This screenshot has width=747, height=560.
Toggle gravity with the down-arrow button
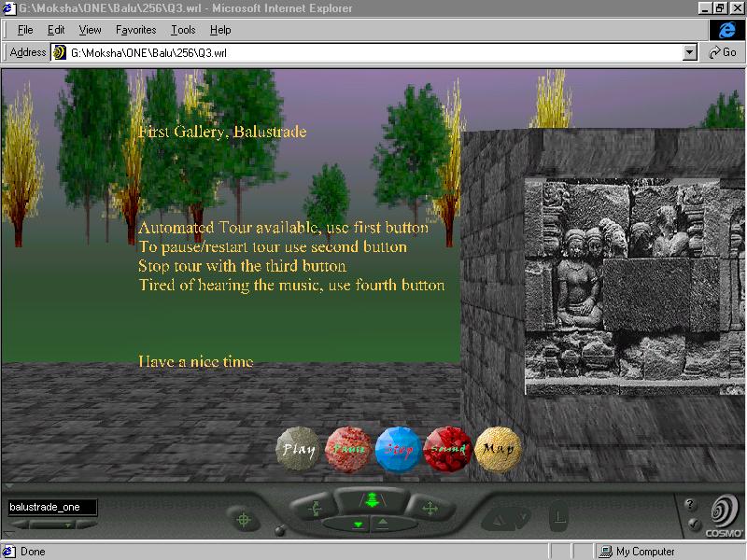357,525
